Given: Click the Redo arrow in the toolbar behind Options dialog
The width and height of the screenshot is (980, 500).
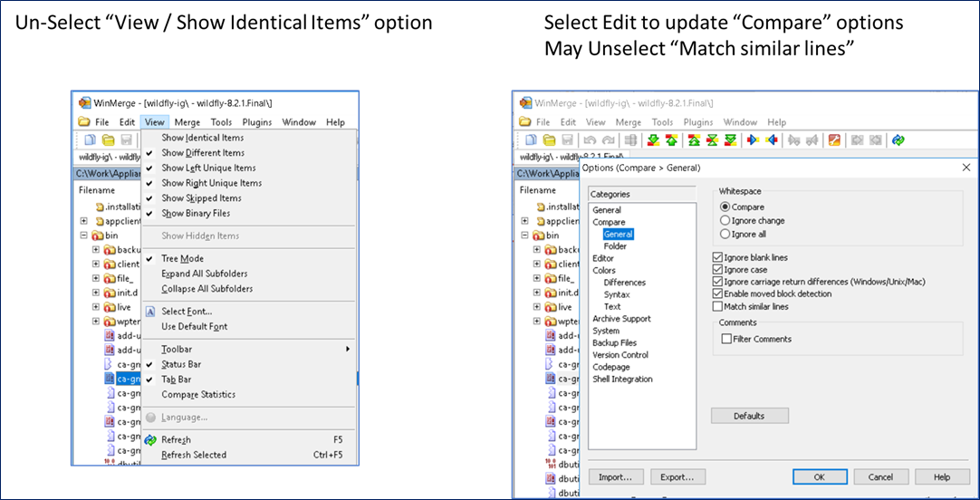Looking at the screenshot, I should click(608, 139).
